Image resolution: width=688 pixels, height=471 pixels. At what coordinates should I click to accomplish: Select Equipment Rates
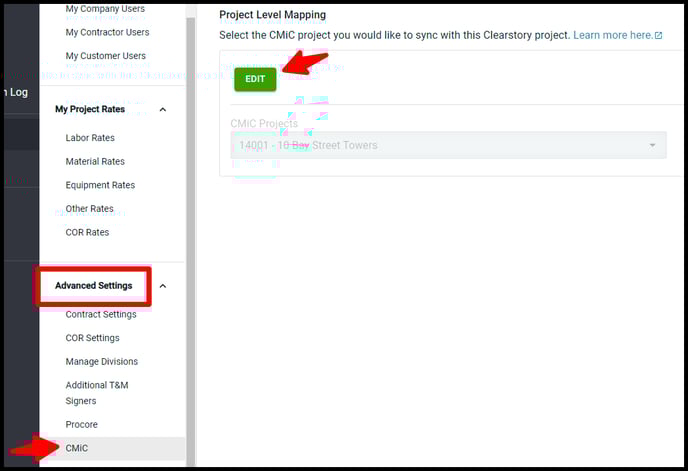point(100,185)
